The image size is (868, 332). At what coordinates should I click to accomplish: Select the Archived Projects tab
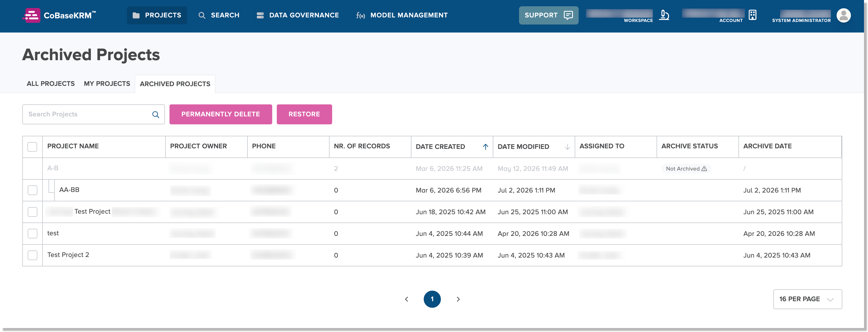(175, 84)
